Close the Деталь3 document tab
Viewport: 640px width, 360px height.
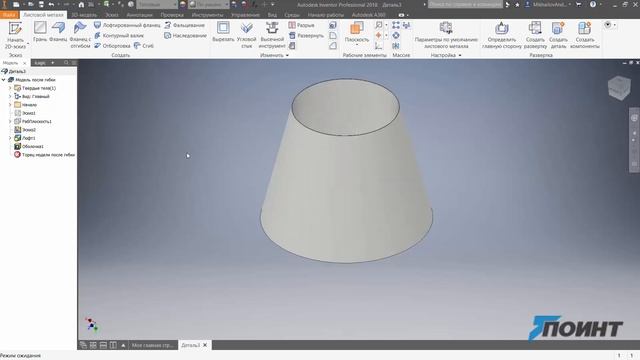tap(205, 345)
